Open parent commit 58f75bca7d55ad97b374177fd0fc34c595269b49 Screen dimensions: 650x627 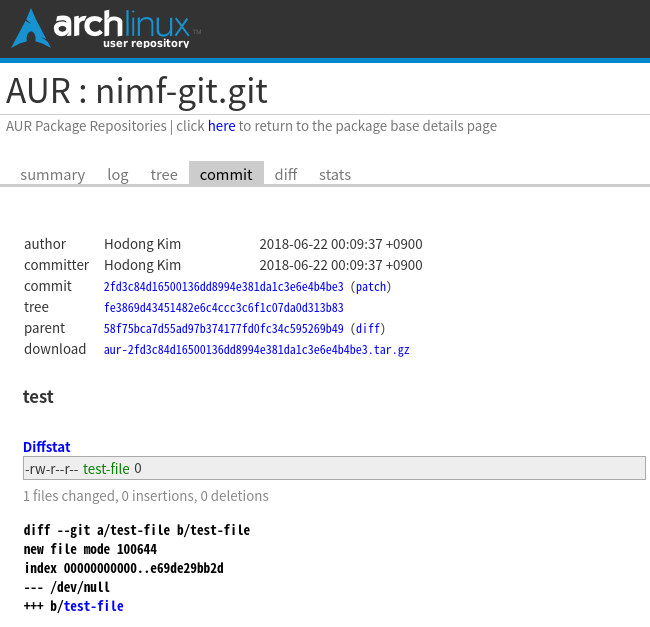[223, 329]
